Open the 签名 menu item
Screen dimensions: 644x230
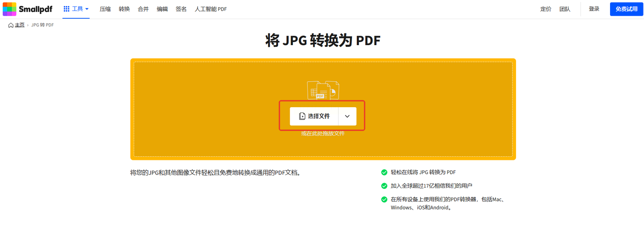tap(181, 9)
